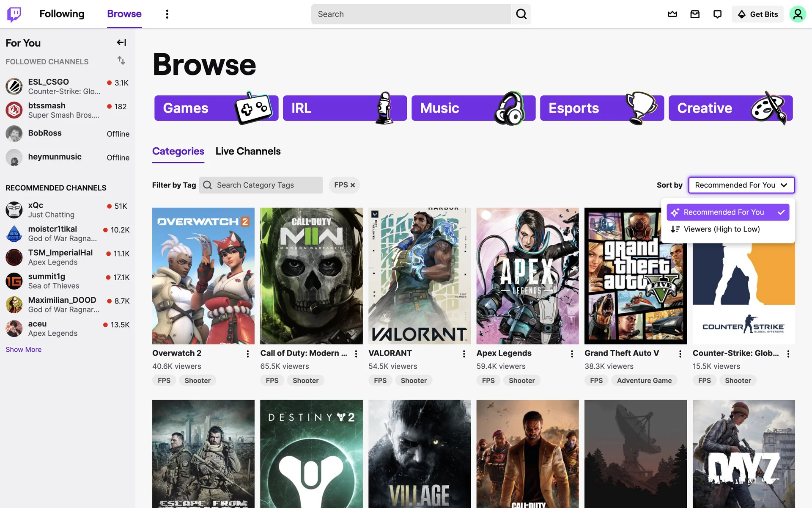Open the three-dot menu beside Browse
Viewport: 812px width, 508px height.
tap(167, 14)
